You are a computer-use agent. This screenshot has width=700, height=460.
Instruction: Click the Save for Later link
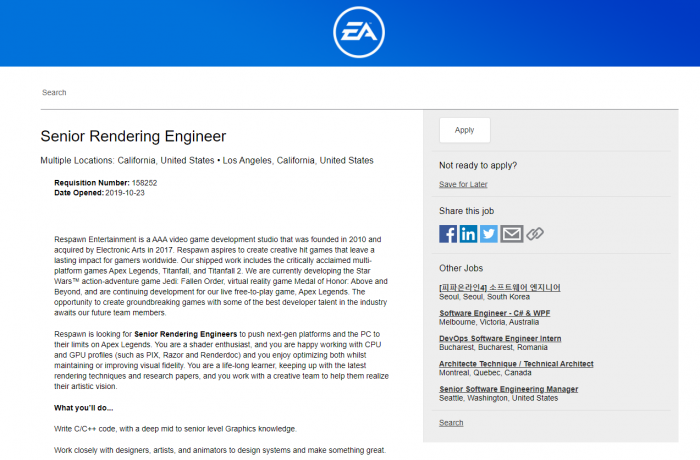coord(463,184)
